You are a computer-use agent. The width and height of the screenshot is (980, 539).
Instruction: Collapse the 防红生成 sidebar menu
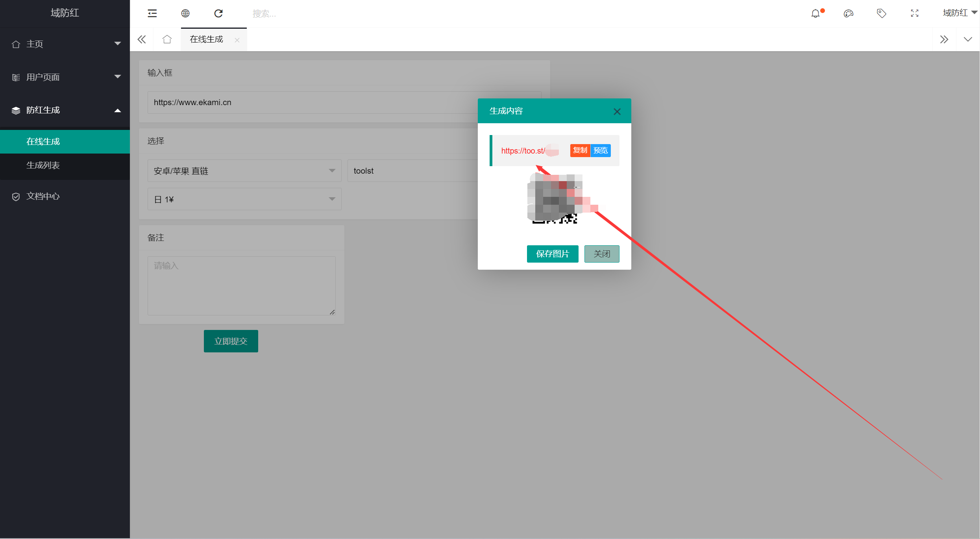(65, 110)
